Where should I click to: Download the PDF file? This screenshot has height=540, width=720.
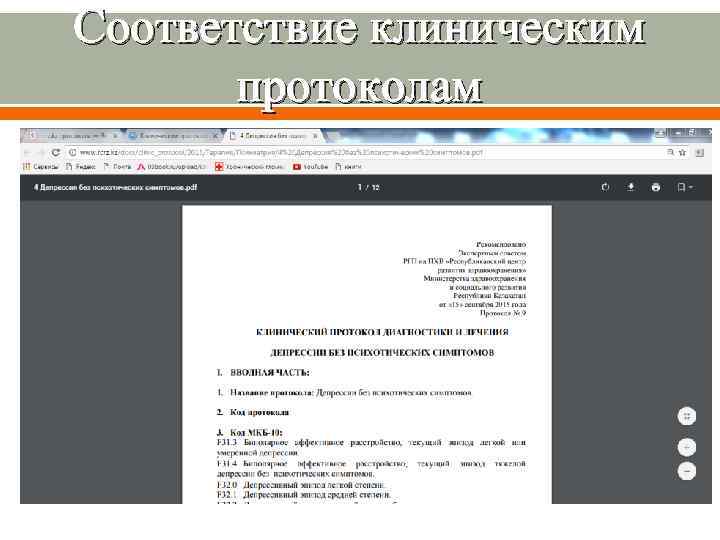tap(631, 187)
